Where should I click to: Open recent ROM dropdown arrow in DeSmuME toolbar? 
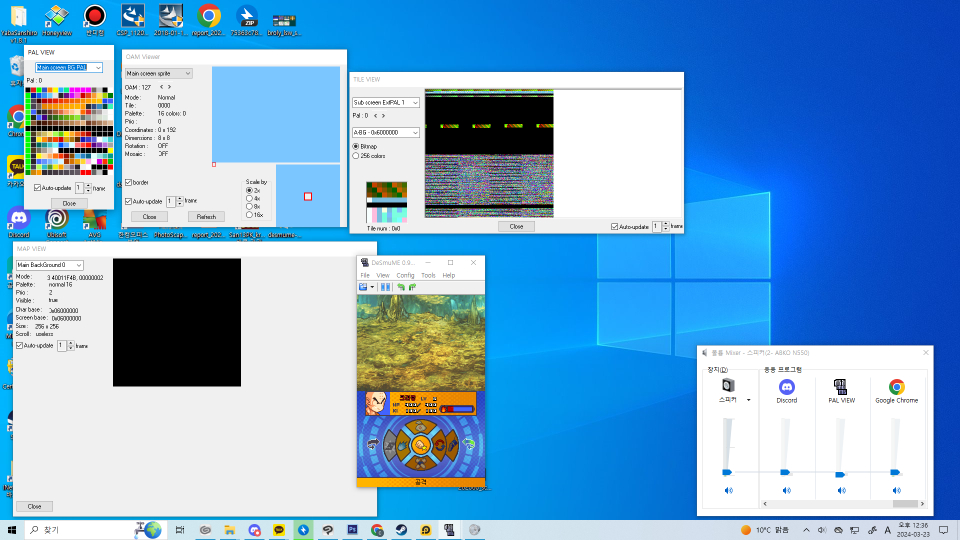coord(372,287)
